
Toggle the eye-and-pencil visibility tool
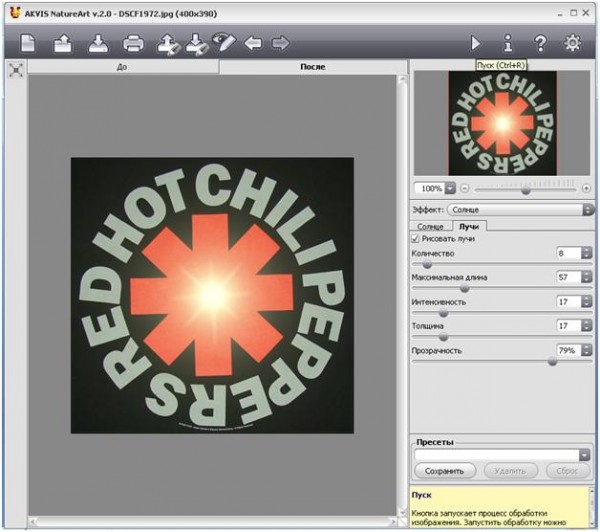(224, 42)
